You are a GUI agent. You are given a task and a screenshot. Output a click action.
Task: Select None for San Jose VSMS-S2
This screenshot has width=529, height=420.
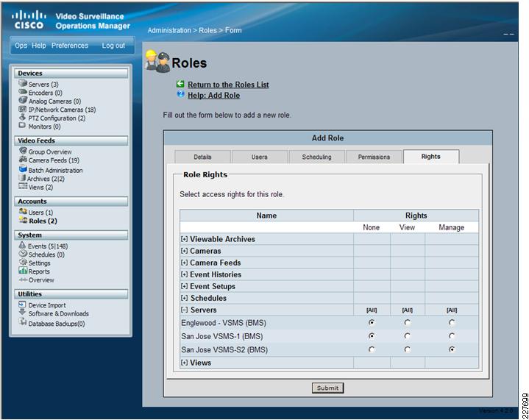tap(372, 349)
